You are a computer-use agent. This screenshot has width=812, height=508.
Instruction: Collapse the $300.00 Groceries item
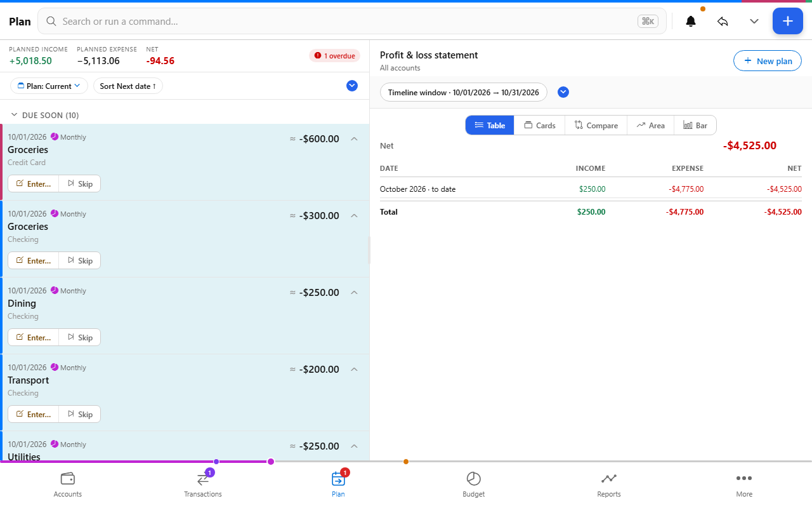355,215
